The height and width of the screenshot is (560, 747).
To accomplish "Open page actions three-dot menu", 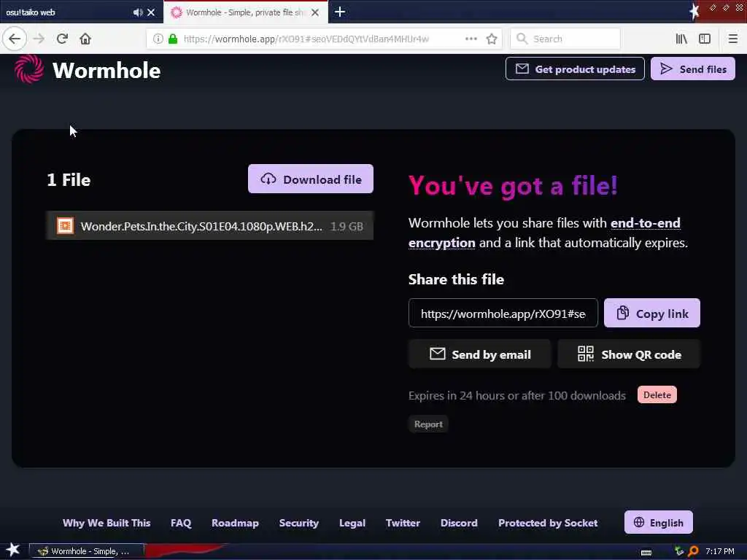I will 471,39.
